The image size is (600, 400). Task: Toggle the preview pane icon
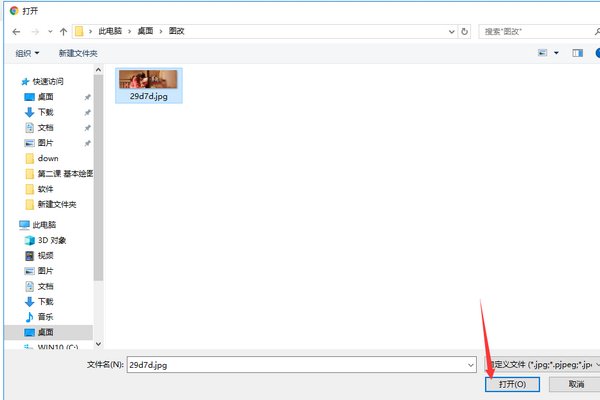pyautogui.click(x=577, y=52)
